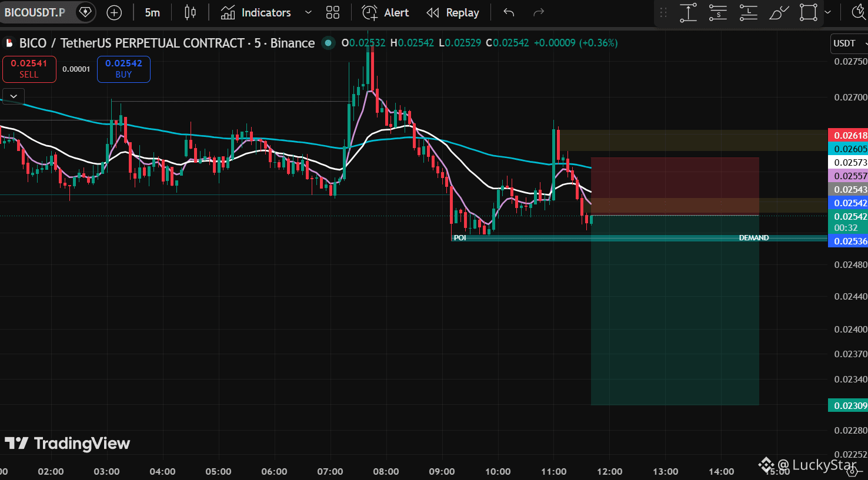The width and height of the screenshot is (868, 480).
Task: Expand the collapsed indicator legend chevron
Action: coord(14,96)
